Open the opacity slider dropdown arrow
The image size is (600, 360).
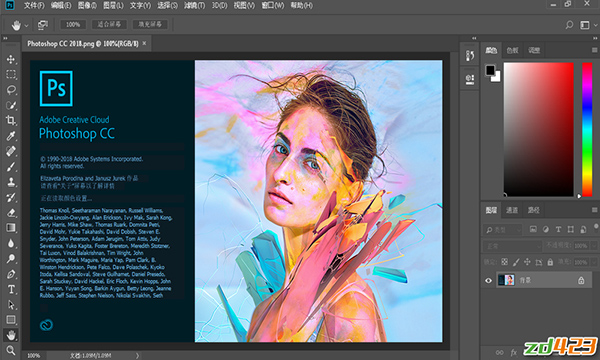(x=594, y=246)
